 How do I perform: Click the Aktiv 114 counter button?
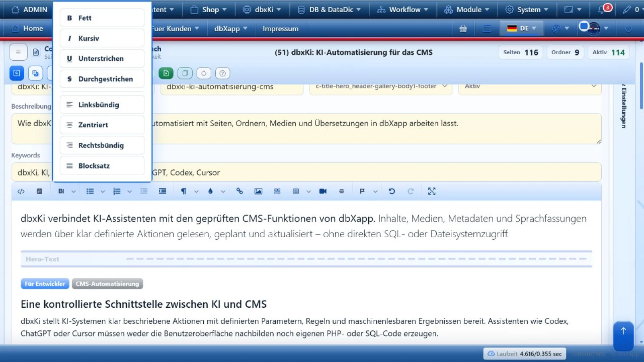pos(609,52)
